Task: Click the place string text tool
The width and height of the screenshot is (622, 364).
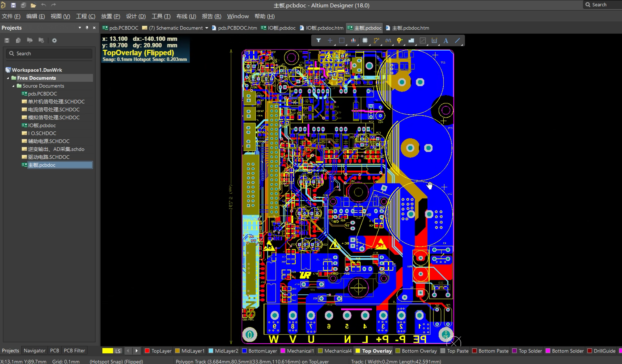Action: click(x=446, y=41)
